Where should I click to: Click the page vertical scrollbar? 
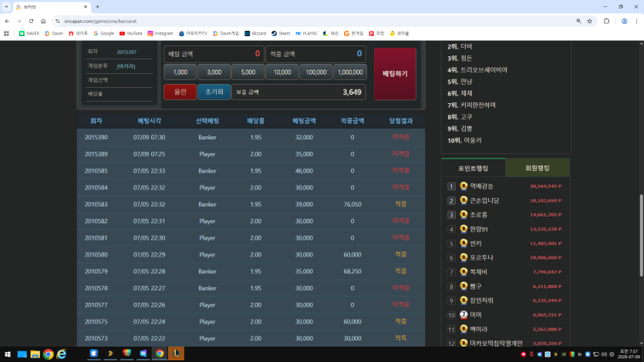point(641,236)
